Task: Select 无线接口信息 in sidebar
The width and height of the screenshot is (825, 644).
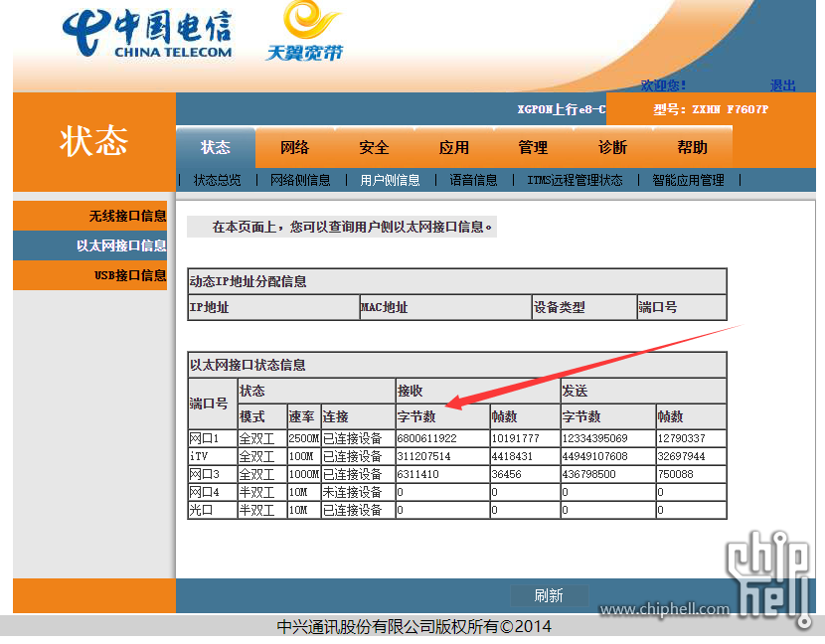Action: [x=90, y=216]
